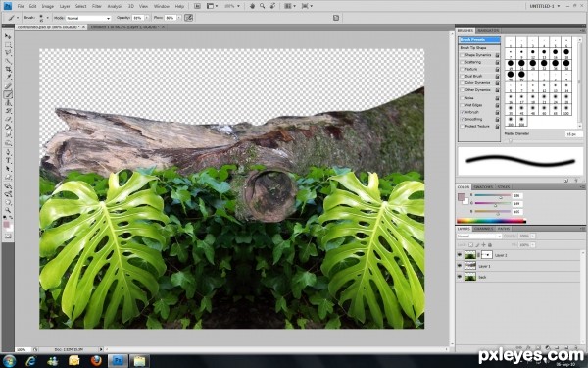Select the Crop tool
The width and height of the screenshot is (588, 368).
click(x=8, y=70)
